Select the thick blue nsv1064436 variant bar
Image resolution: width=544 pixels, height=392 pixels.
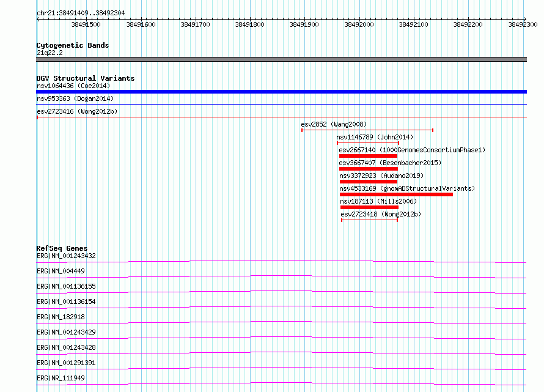pyautogui.click(x=281, y=92)
